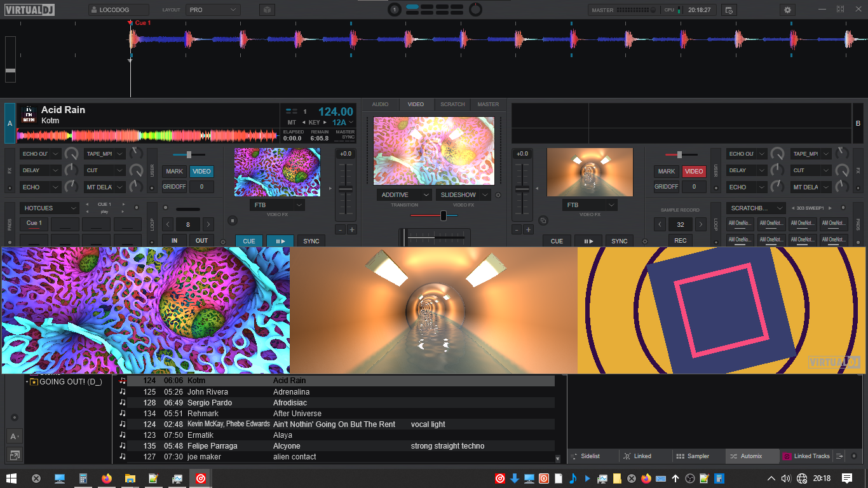
Task: Toggle left deck GRIDOFF button
Action: [174, 187]
